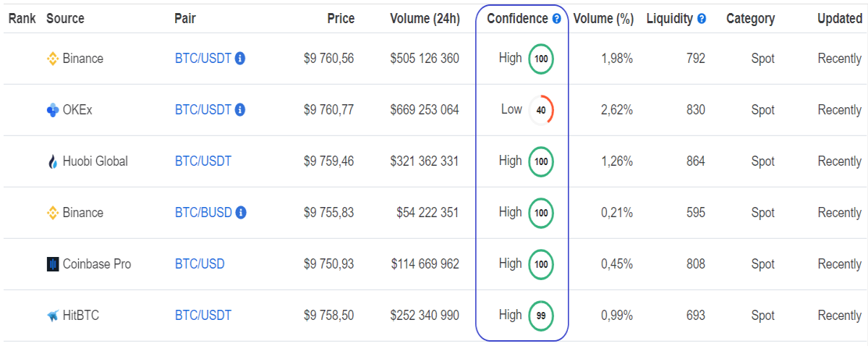868x346 pixels.
Task: Click OKEx low confidence score 40 gauge
Action: pyautogui.click(x=541, y=110)
